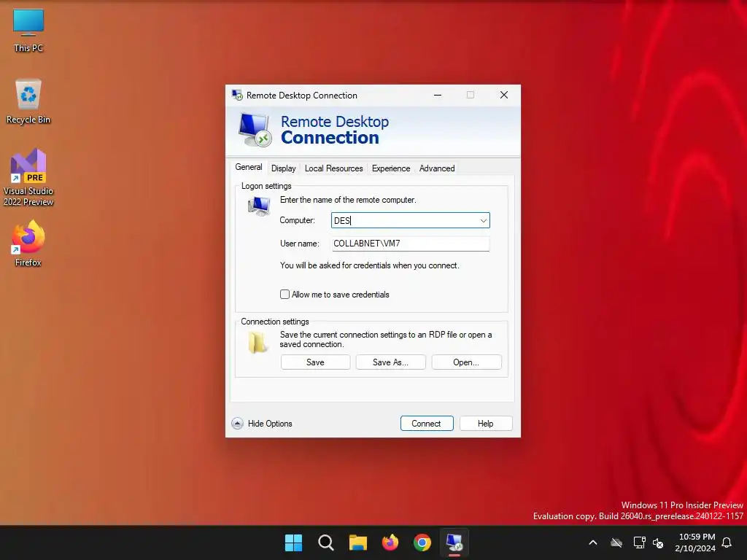The height and width of the screenshot is (560, 747).
Task: Switch to the General tab
Action: click(249, 167)
